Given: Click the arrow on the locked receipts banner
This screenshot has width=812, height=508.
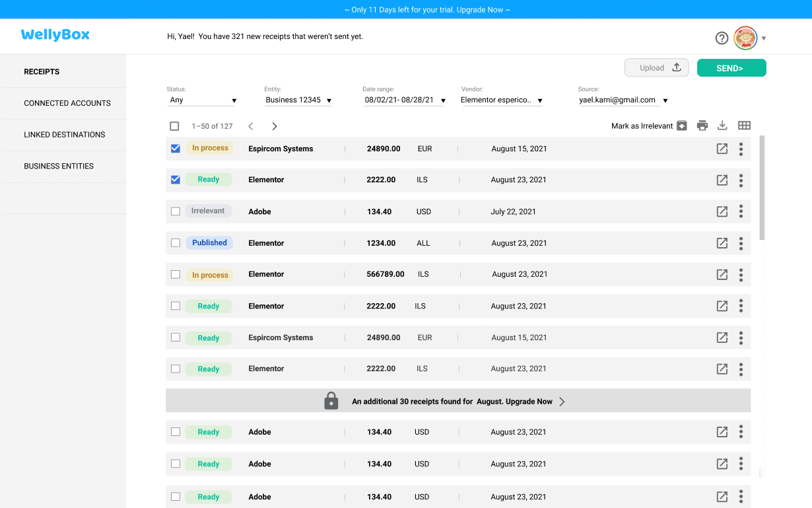Looking at the screenshot, I should (x=562, y=402).
